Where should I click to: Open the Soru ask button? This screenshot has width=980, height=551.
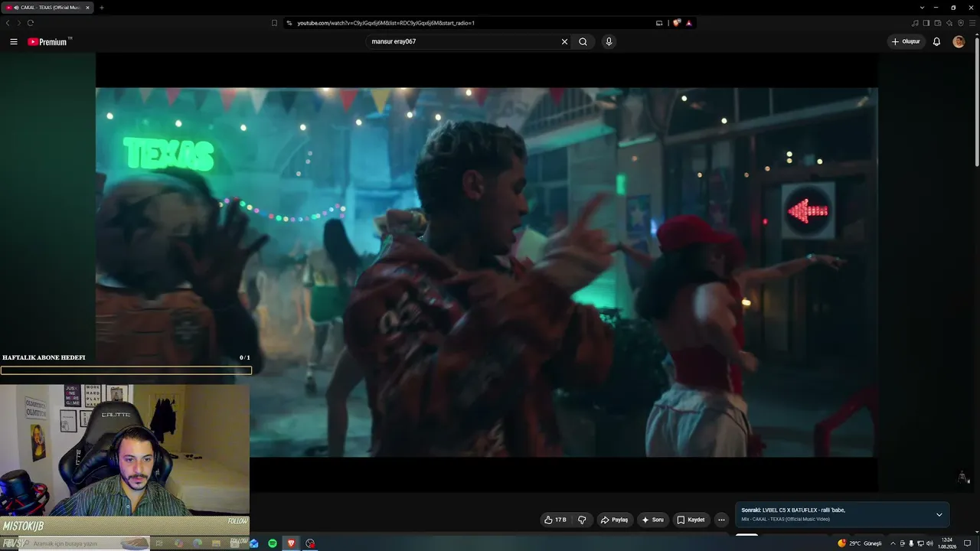click(x=652, y=520)
